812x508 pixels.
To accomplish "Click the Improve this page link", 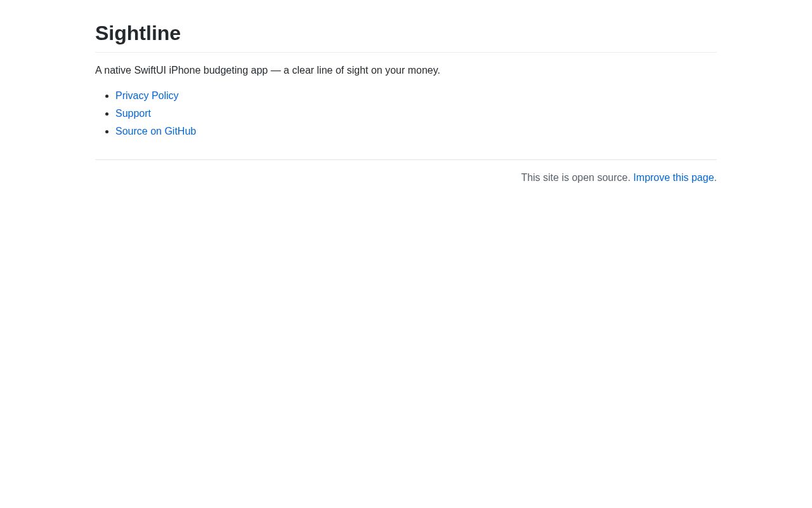I will [x=674, y=178].
